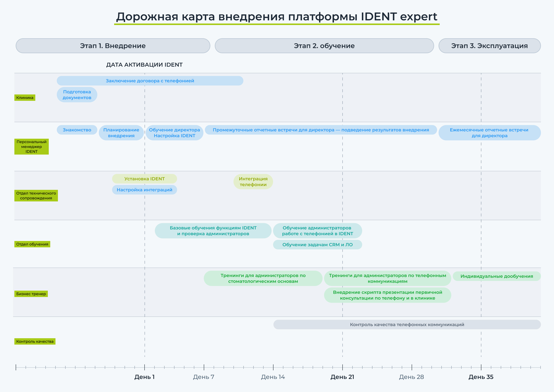This screenshot has height=392, width=554.
Task: Select the 'Контроль качества' row label
Action: pos(35,341)
